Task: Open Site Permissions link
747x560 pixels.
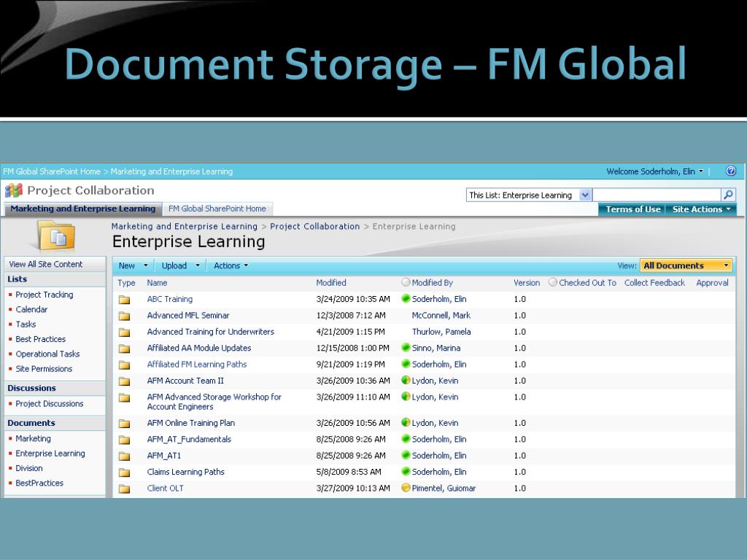Action: click(x=44, y=369)
